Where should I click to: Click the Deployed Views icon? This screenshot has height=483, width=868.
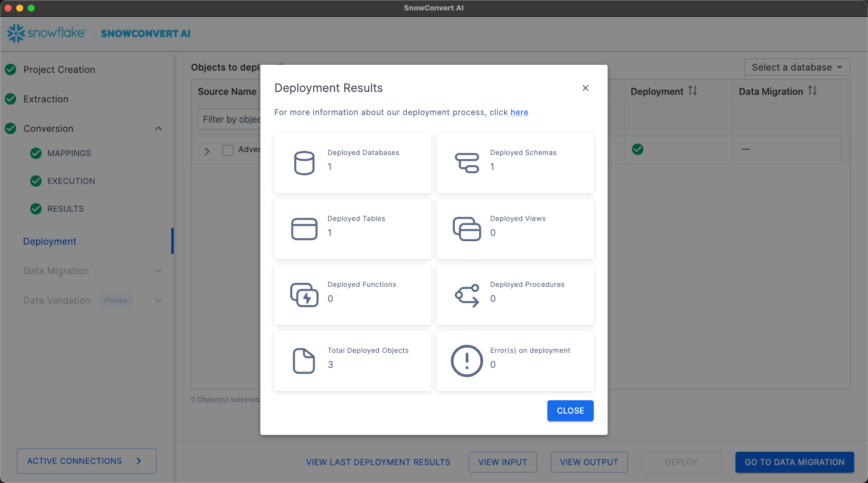pos(466,229)
